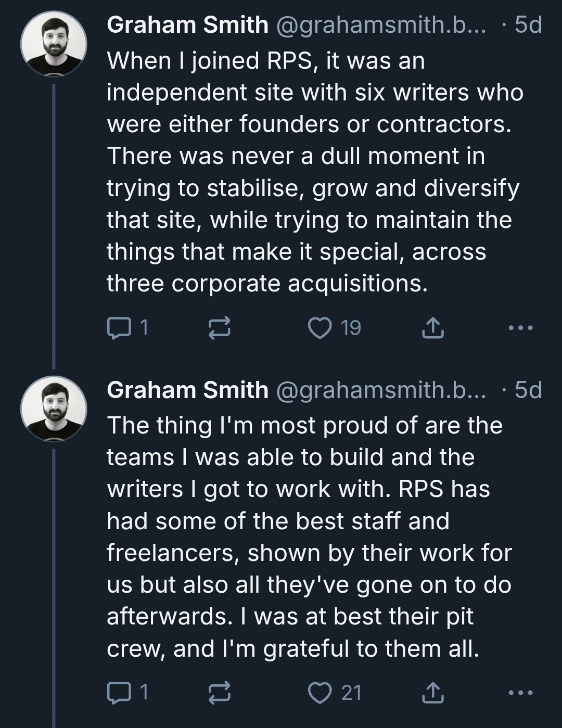Reply to the second post about teams
The height and width of the screenshot is (728, 562).
[119, 693]
